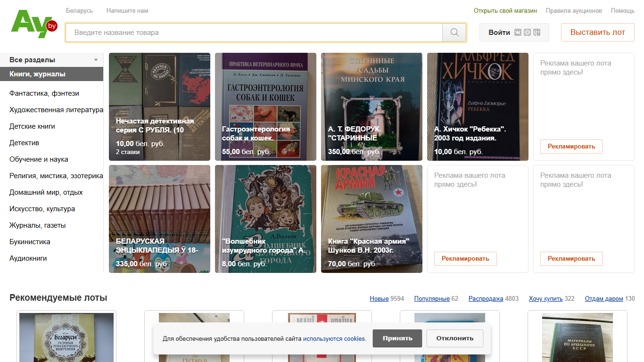Click the Рекомендуемые лоты heading
The width and height of the screenshot is (644, 362).
(x=58, y=298)
